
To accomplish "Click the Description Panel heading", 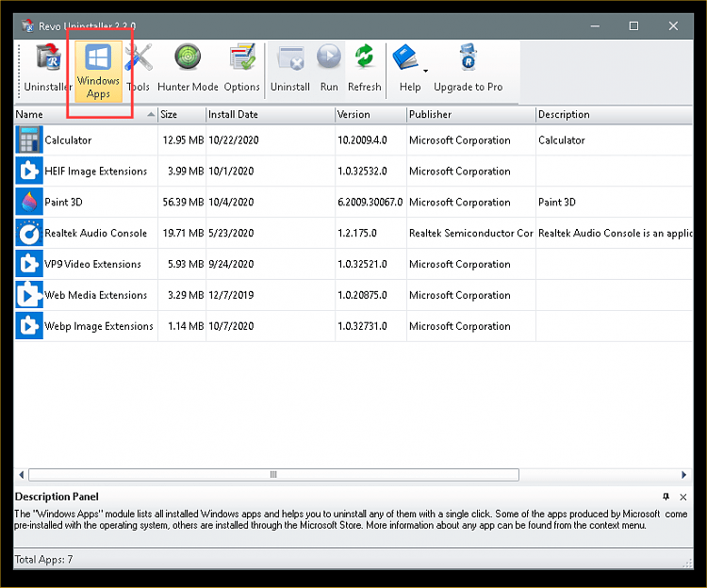I will (x=57, y=497).
